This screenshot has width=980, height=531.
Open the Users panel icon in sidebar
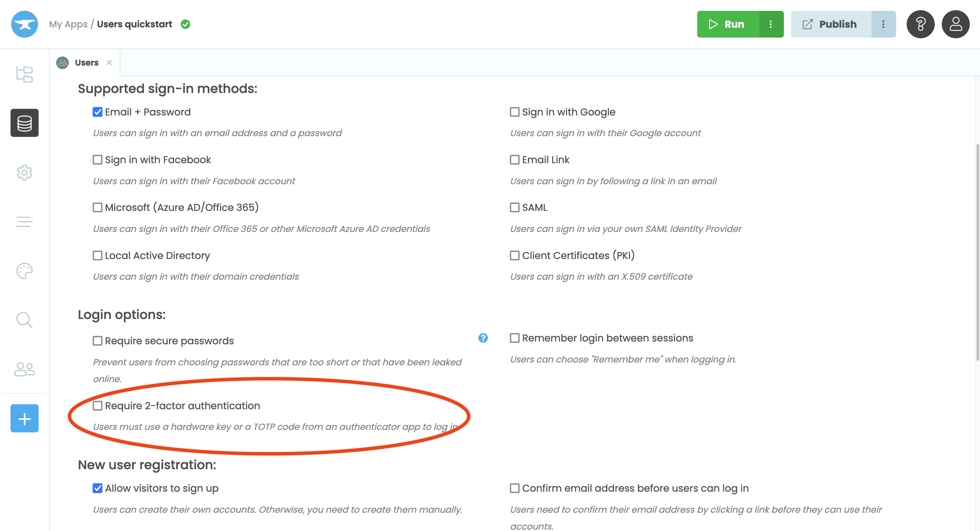tap(24, 369)
